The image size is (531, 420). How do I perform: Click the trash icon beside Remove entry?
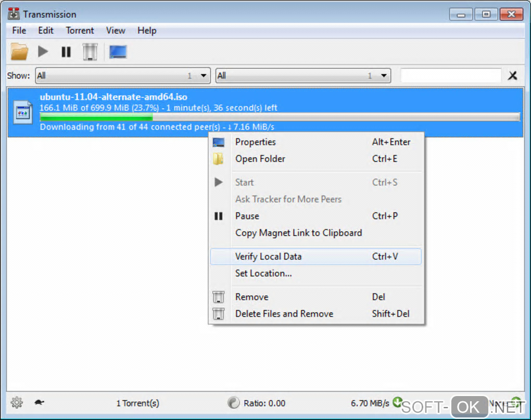[219, 297]
